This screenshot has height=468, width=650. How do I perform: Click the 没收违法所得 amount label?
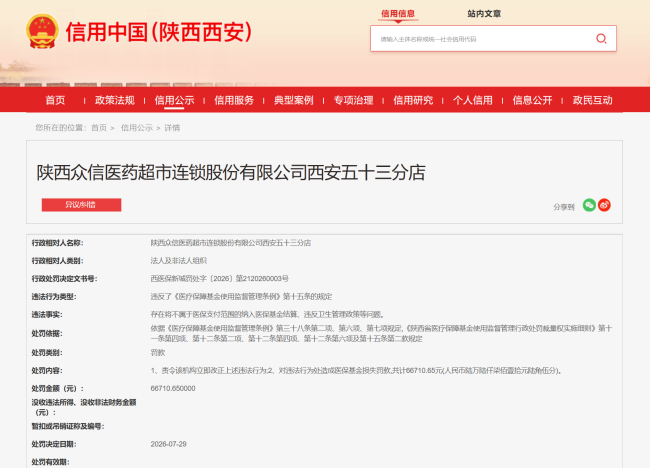point(84,407)
